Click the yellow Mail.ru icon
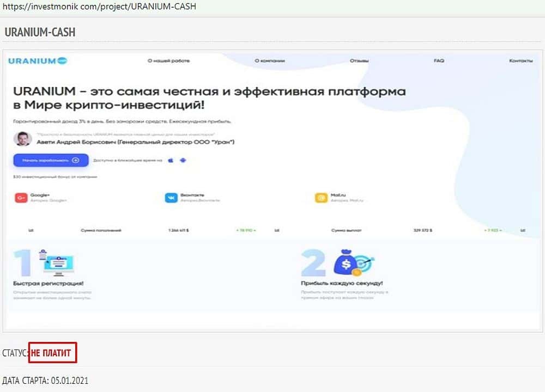The image size is (545, 392). [x=321, y=198]
